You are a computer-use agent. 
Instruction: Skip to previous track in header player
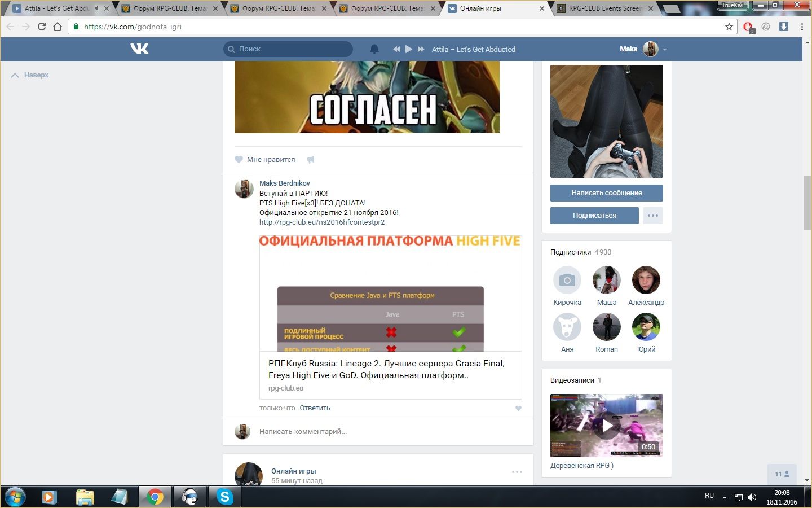click(396, 49)
